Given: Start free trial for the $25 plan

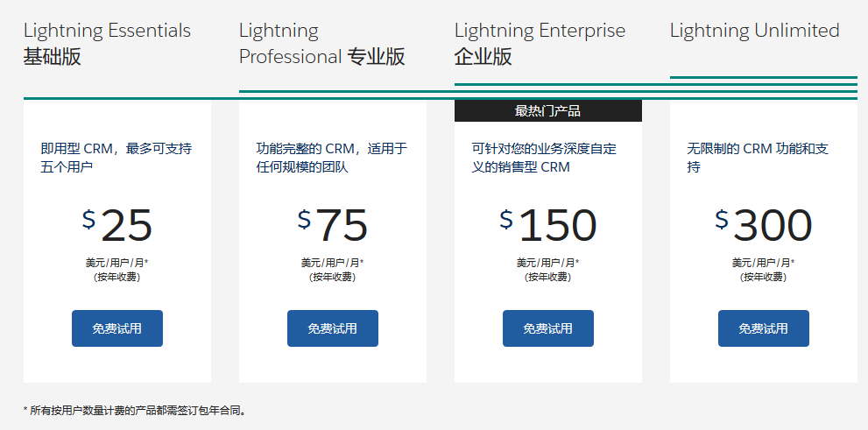Looking at the screenshot, I should coord(117,328).
